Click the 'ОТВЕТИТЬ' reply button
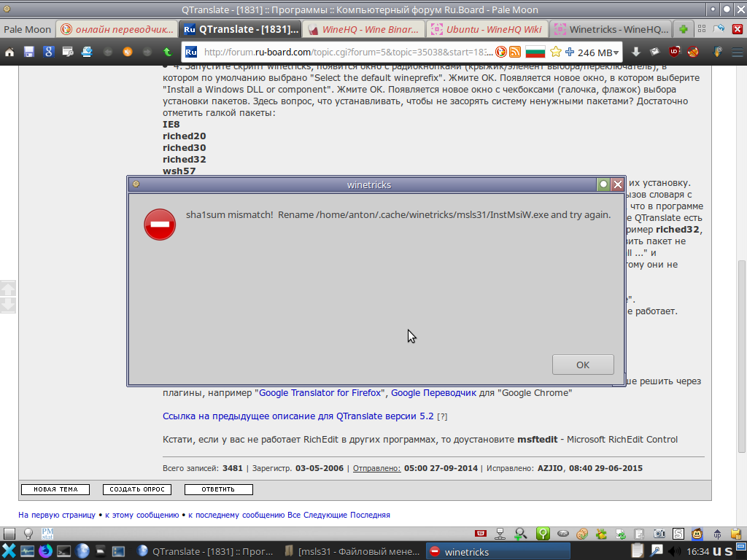This screenshot has height=560, width=747. [x=219, y=489]
